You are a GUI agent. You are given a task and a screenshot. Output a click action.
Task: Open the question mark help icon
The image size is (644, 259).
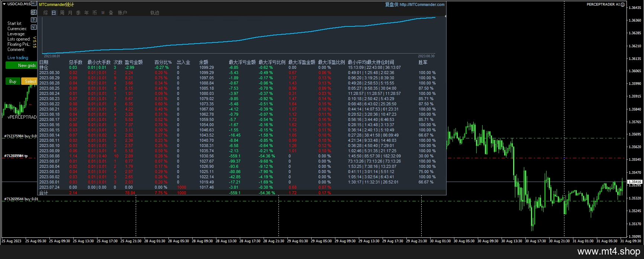click(x=34, y=20)
